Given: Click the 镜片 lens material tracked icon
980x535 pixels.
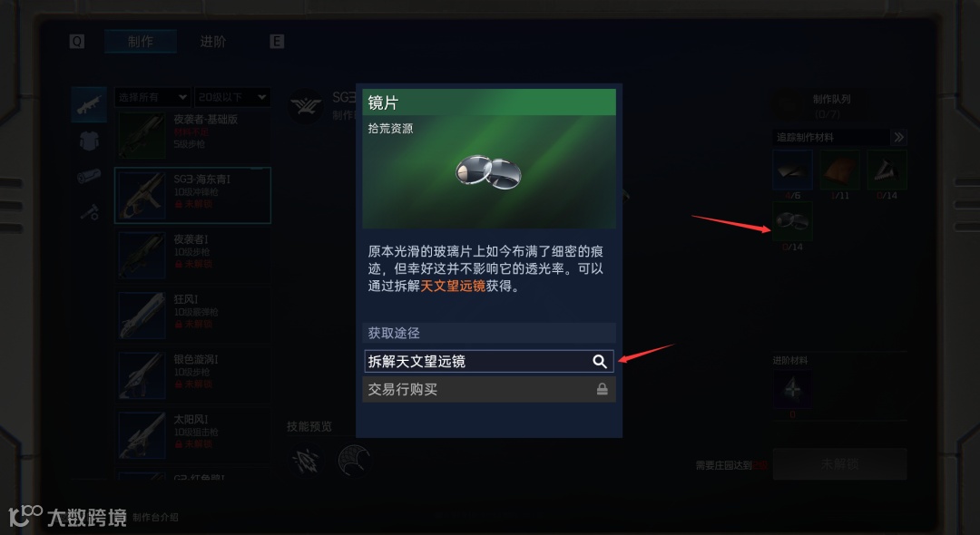Looking at the screenshot, I should click(x=792, y=221).
